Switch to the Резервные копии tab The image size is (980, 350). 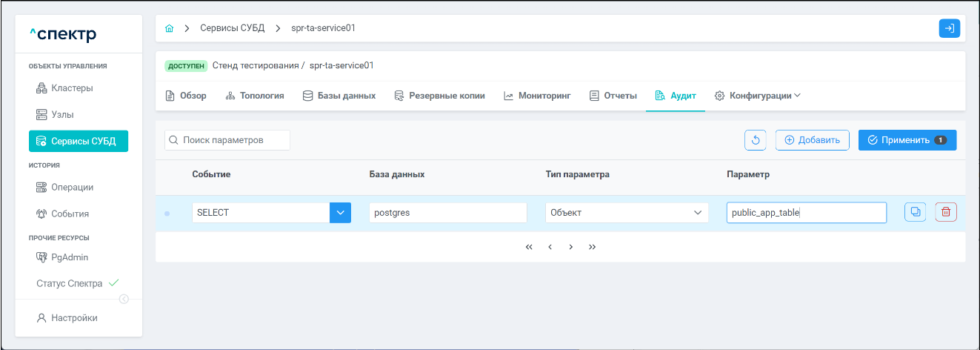(x=439, y=96)
